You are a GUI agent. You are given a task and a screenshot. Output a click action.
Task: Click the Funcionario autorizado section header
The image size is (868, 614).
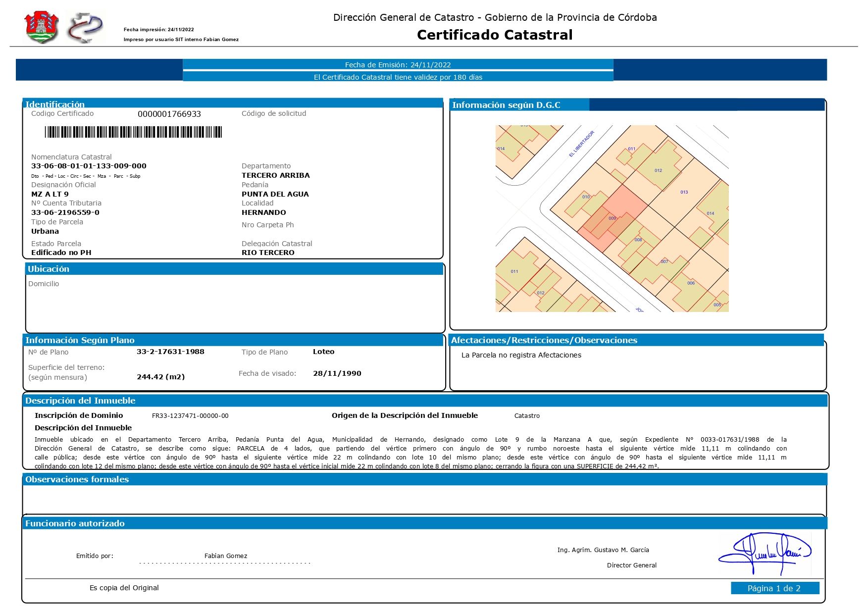click(x=75, y=523)
